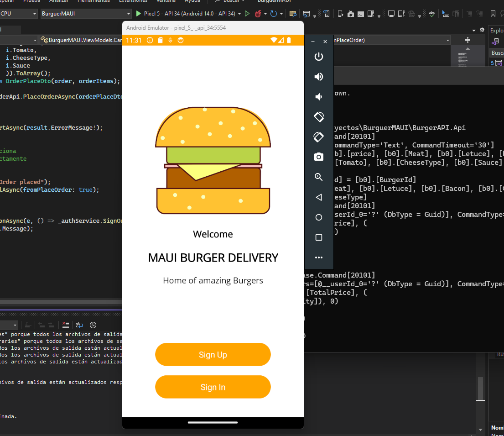Screen dimensions: 504x436
Task: Click MAUI BURGER DELIVERY title
Action: tap(213, 258)
